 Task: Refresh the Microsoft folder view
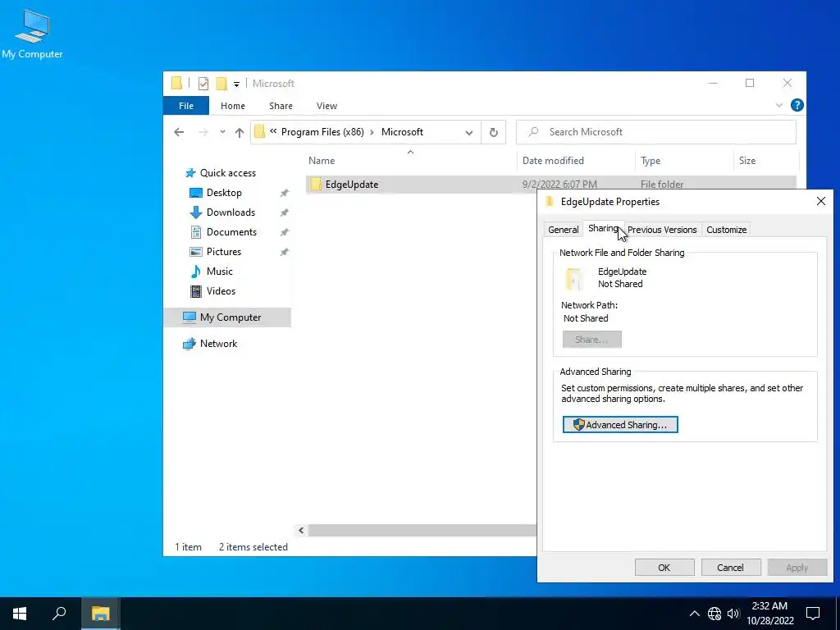click(x=493, y=132)
